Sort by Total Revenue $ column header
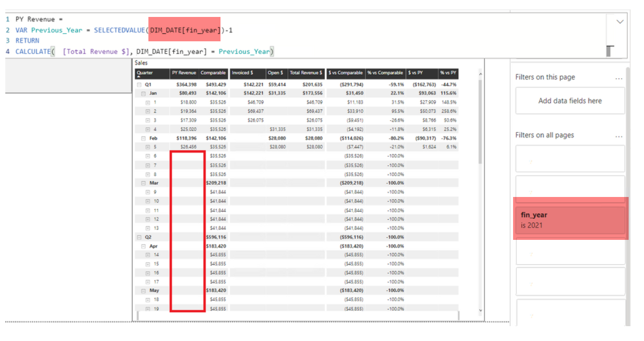 (306, 73)
